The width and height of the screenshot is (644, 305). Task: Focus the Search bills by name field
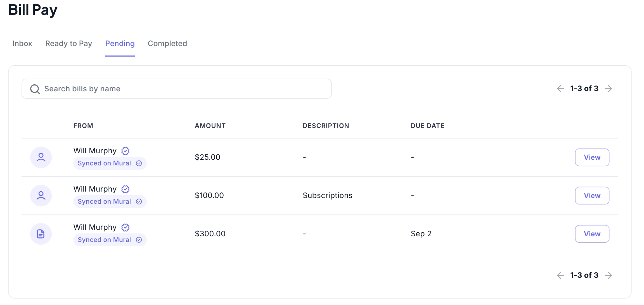[x=184, y=89]
